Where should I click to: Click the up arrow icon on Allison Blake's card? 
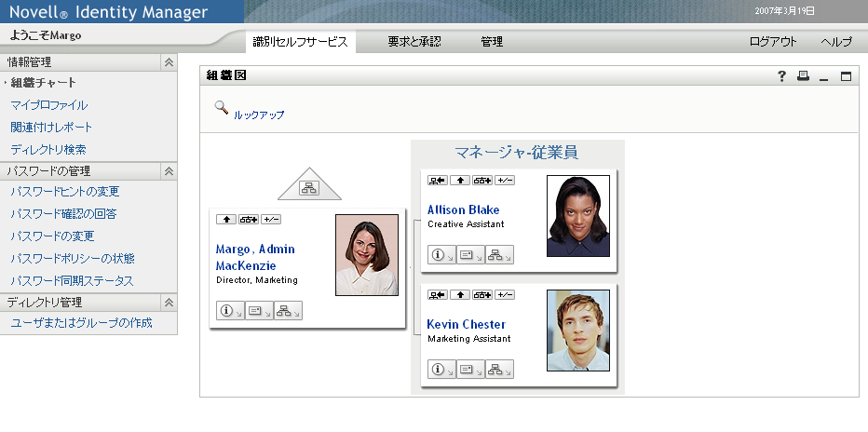[x=460, y=181]
